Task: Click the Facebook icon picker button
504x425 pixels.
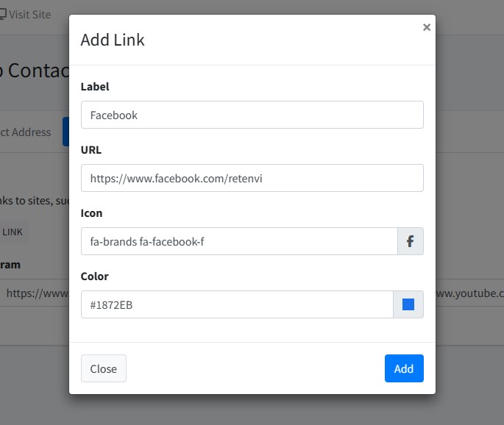Action: coord(410,241)
